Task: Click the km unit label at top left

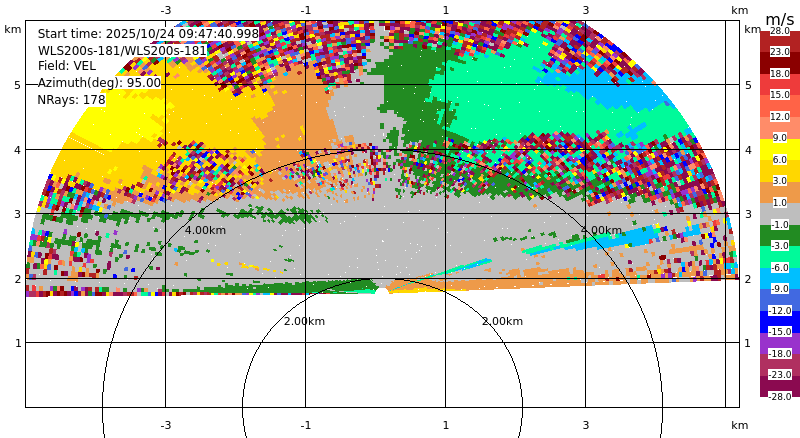Action: pyautogui.click(x=13, y=29)
